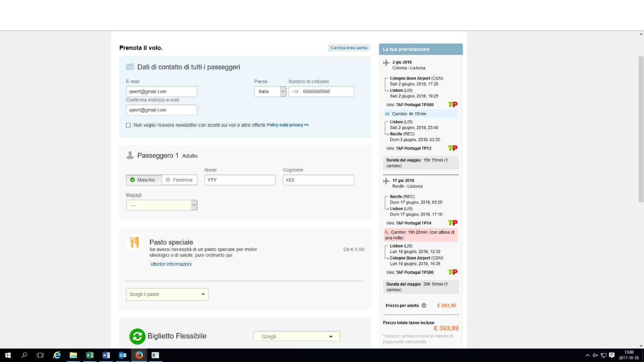Open Policy sulla privacy link

pos(288,125)
